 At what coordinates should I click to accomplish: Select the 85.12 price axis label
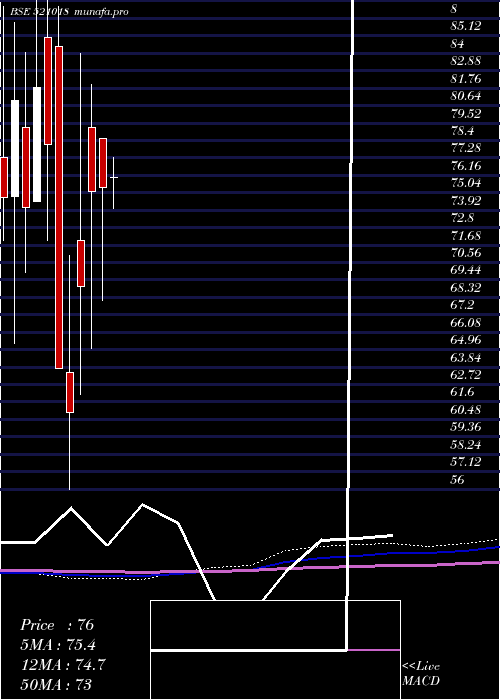click(466, 26)
